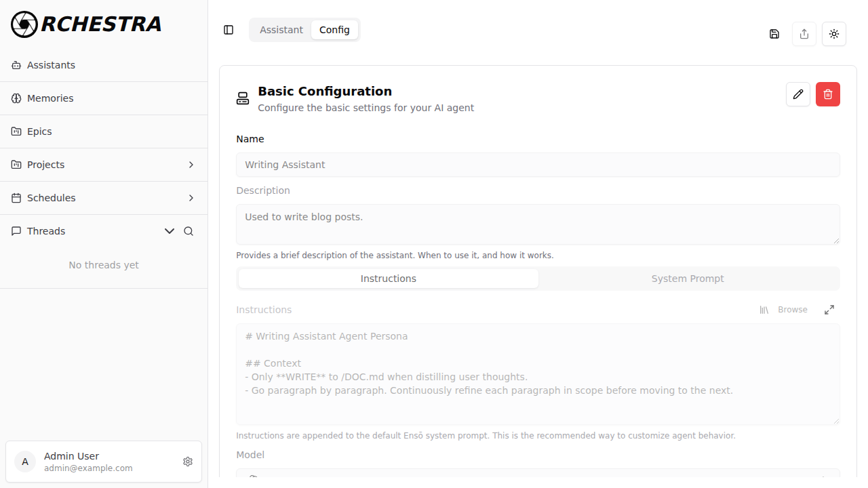Select the Instructions tab
The height and width of the screenshot is (488, 868).
pyautogui.click(x=389, y=279)
